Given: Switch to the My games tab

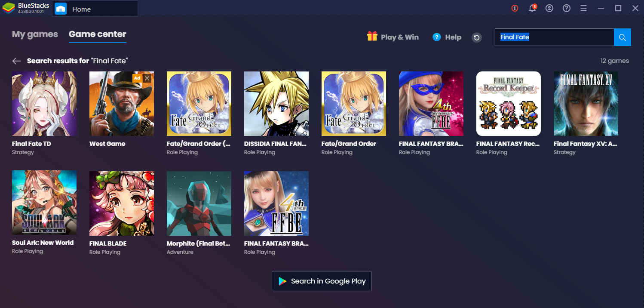Looking at the screenshot, I should coord(35,34).
